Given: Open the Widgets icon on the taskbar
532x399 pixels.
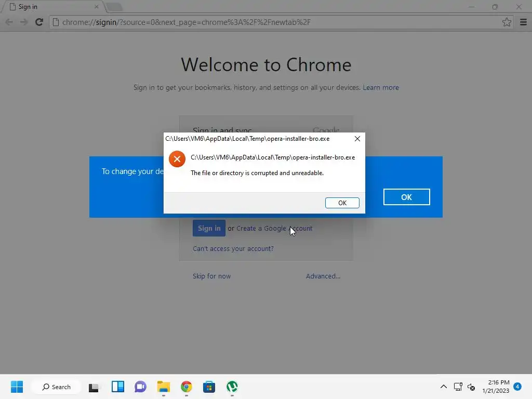Looking at the screenshot, I should click(x=118, y=387).
